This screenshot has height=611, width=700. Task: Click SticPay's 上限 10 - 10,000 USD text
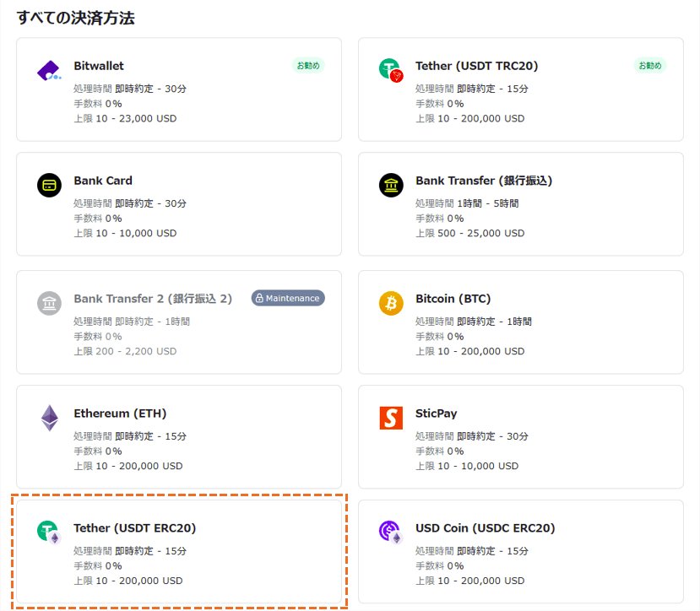467,466
